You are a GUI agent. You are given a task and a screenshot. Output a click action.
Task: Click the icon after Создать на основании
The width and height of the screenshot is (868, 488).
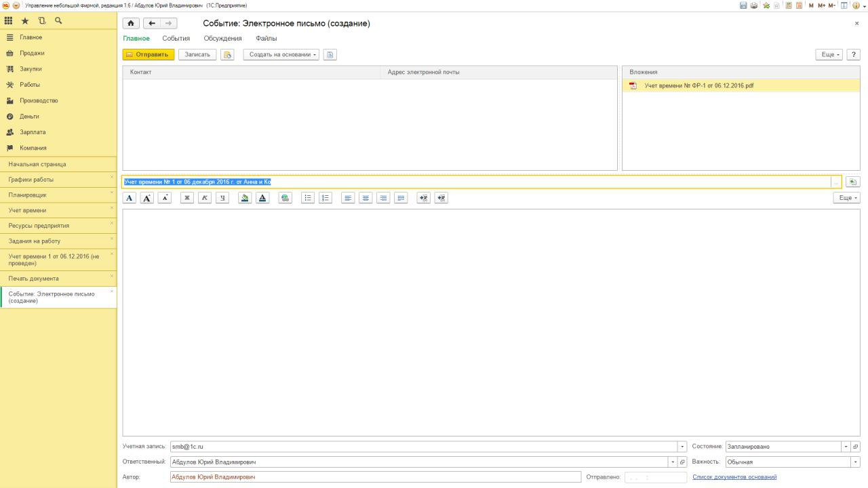tap(330, 55)
